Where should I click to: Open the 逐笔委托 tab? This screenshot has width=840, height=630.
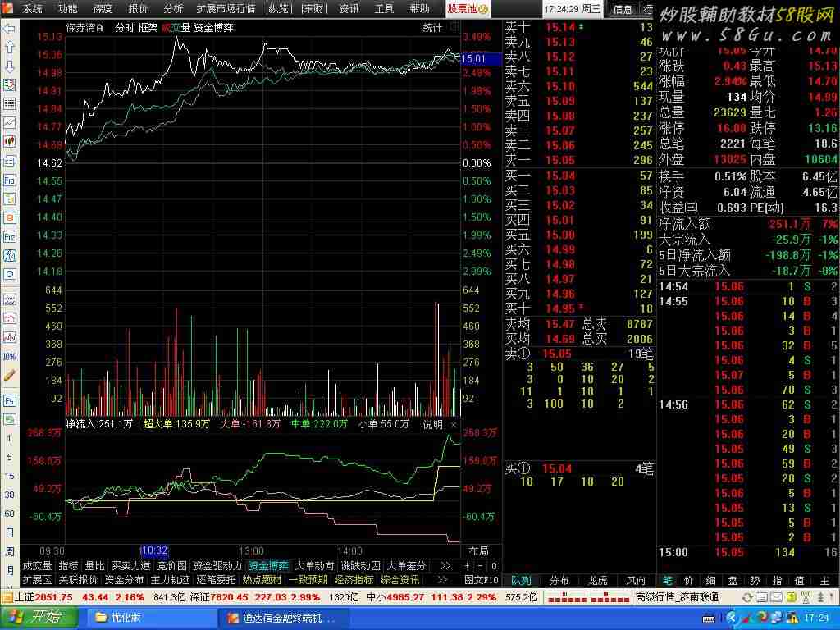point(216,580)
